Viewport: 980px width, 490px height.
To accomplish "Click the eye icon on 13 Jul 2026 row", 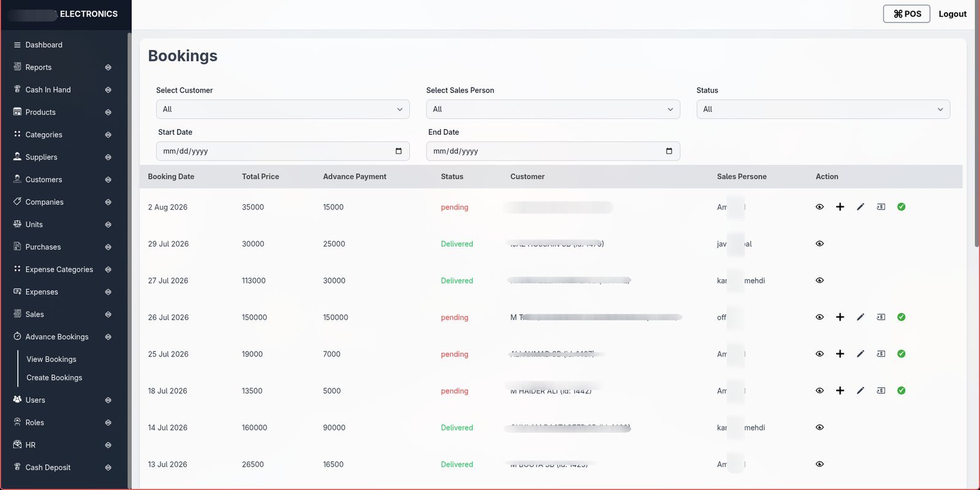I will pos(820,464).
